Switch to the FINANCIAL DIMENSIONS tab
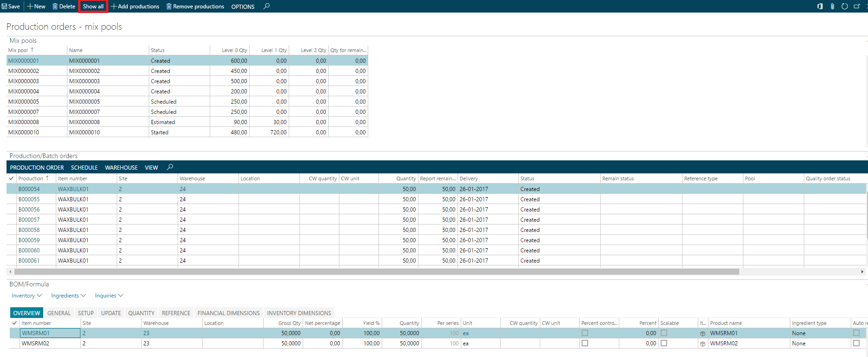 (228, 313)
